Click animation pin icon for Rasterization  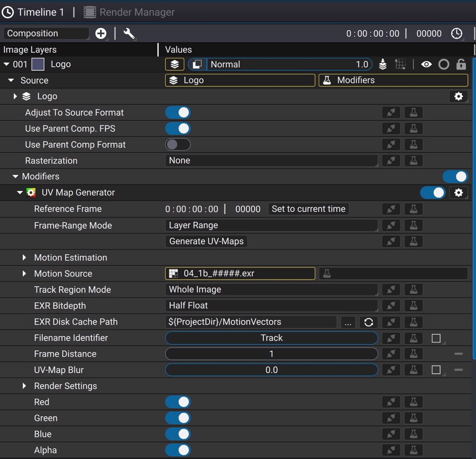click(391, 161)
